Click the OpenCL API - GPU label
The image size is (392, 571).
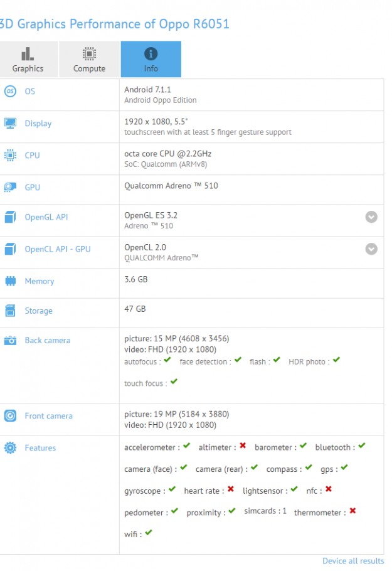(x=57, y=249)
